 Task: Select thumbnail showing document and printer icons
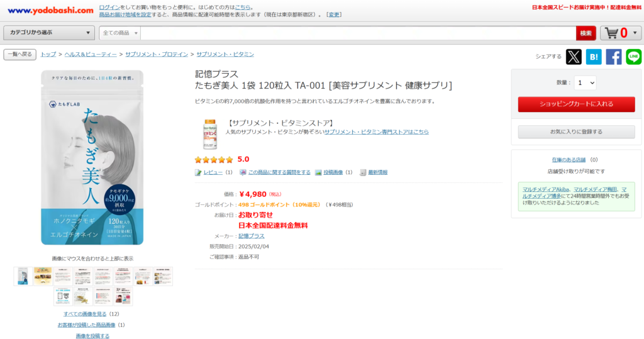click(x=64, y=296)
